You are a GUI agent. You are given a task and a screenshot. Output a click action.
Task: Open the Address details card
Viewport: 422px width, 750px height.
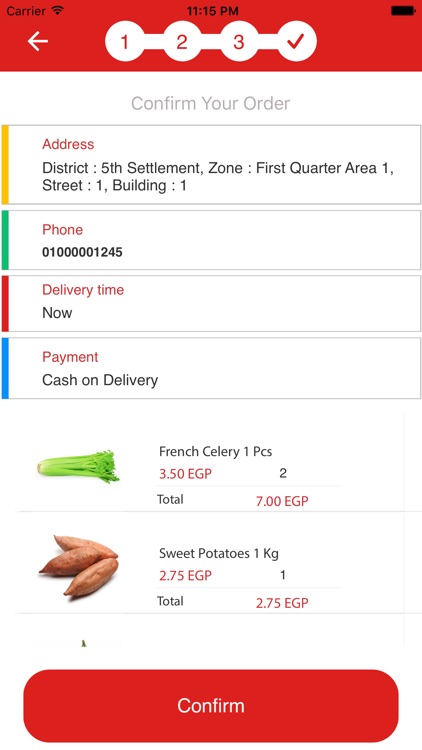[211, 165]
